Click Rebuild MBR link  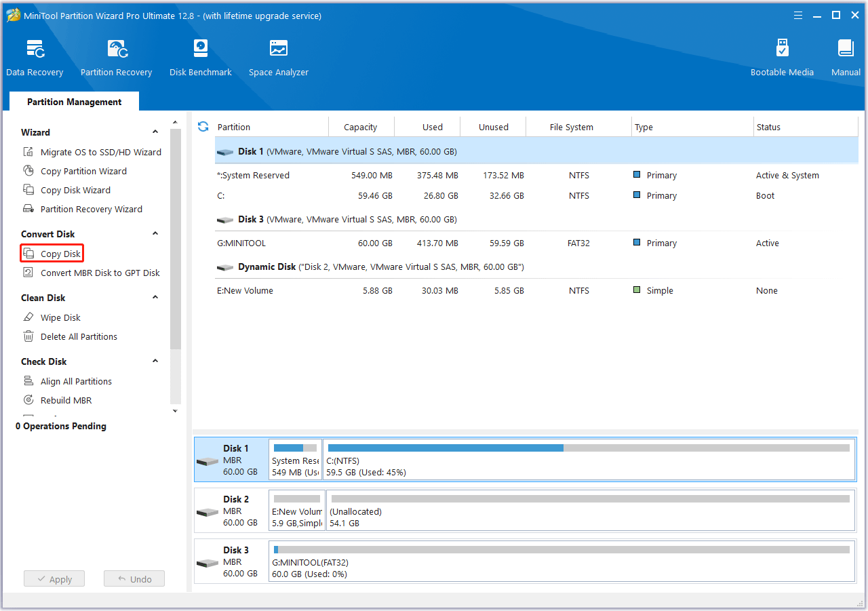click(66, 400)
